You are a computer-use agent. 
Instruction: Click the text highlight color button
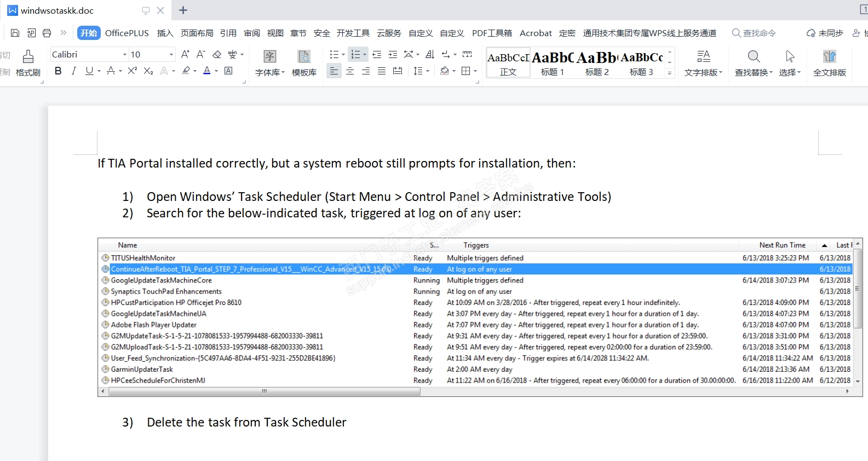click(x=186, y=71)
